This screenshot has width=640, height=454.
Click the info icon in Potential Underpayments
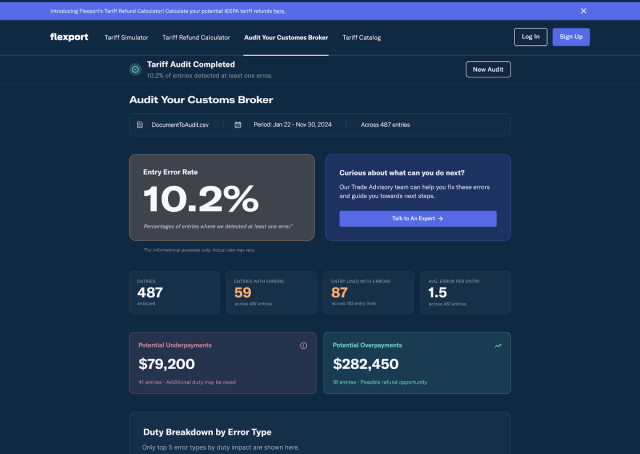click(303, 345)
